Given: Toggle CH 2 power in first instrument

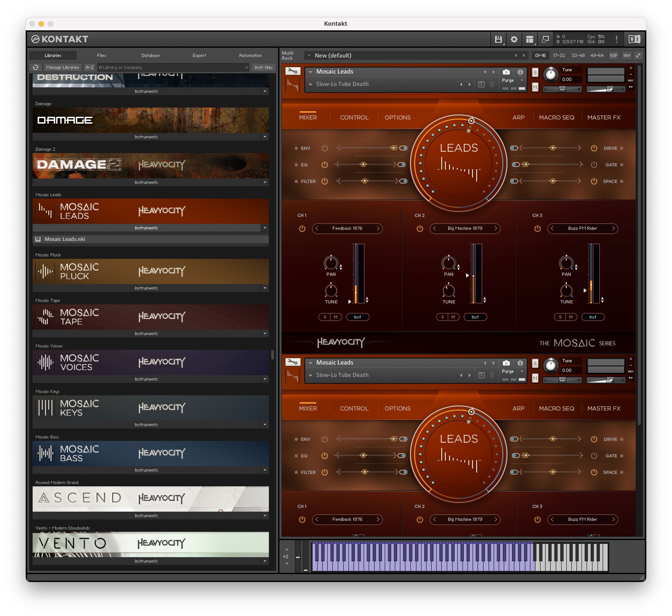Looking at the screenshot, I should (420, 229).
